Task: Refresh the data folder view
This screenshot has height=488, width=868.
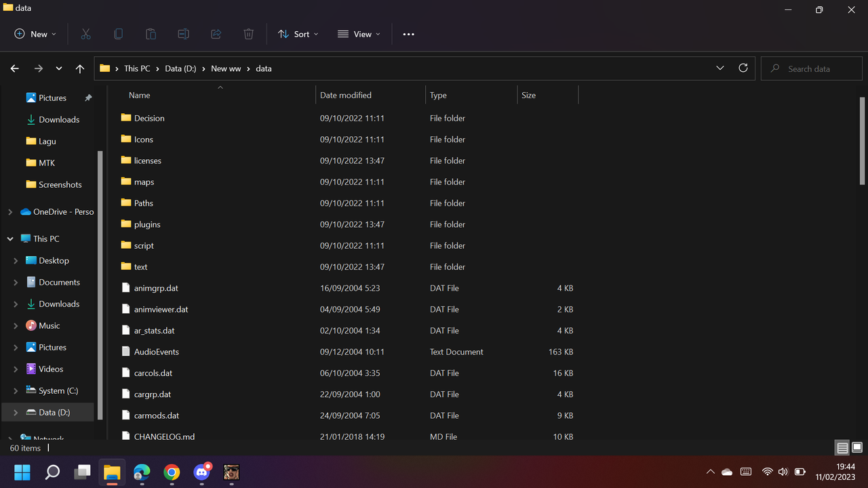Action: tap(743, 68)
